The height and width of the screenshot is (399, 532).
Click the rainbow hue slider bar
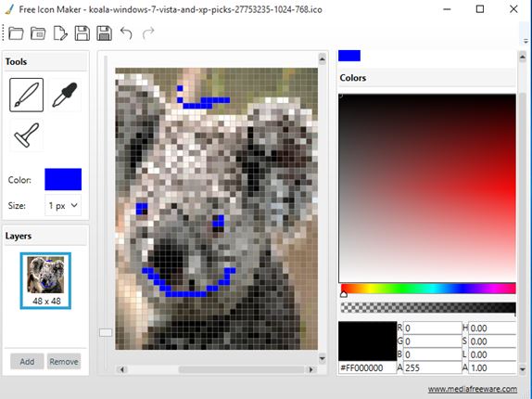(x=428, y=289)
